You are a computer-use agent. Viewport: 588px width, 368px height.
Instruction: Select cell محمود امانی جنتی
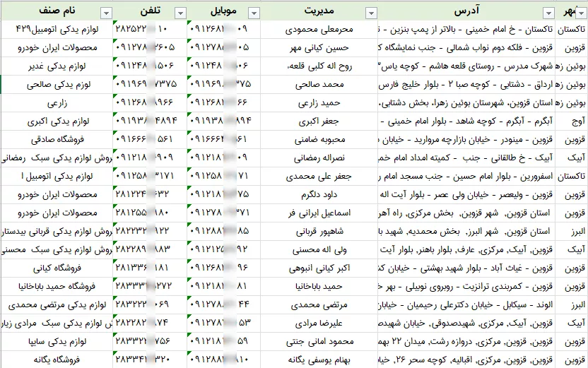(x=319, y=341)
